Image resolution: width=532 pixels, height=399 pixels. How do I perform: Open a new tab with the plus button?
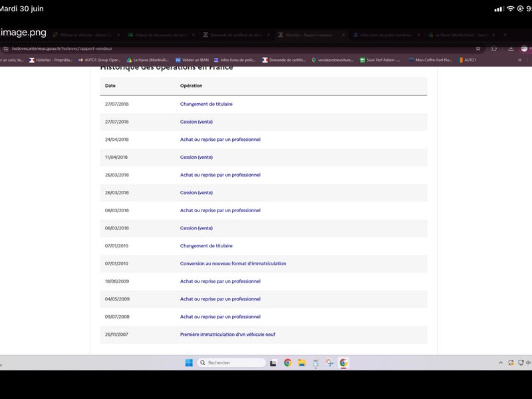coord(505,35)
